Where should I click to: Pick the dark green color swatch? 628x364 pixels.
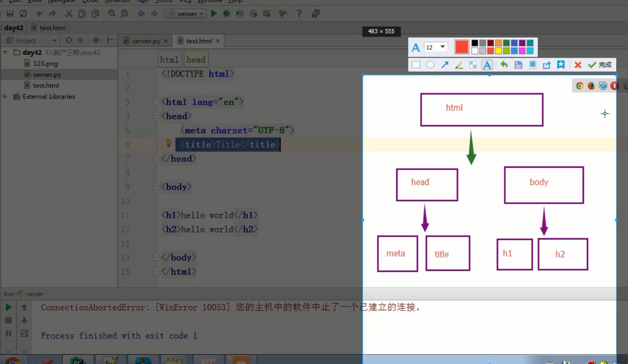click(506, 43)
